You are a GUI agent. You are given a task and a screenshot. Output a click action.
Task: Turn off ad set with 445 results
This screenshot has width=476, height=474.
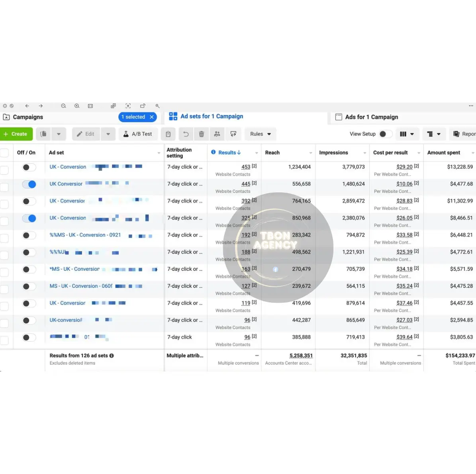coord(29,184)
